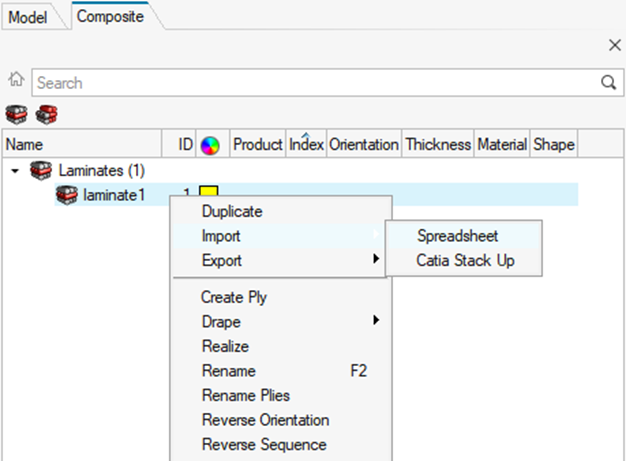This screenshot has width=626, height=461.
Task: Select Create Ply menu entry
Action: click(233, 297)
